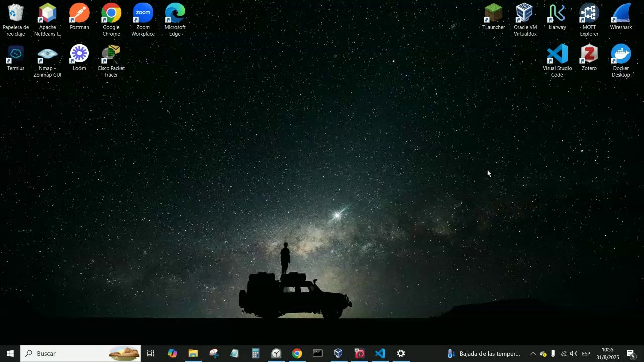
Task: Select the Loom desktop shortcut
Action: click(79, 58)
